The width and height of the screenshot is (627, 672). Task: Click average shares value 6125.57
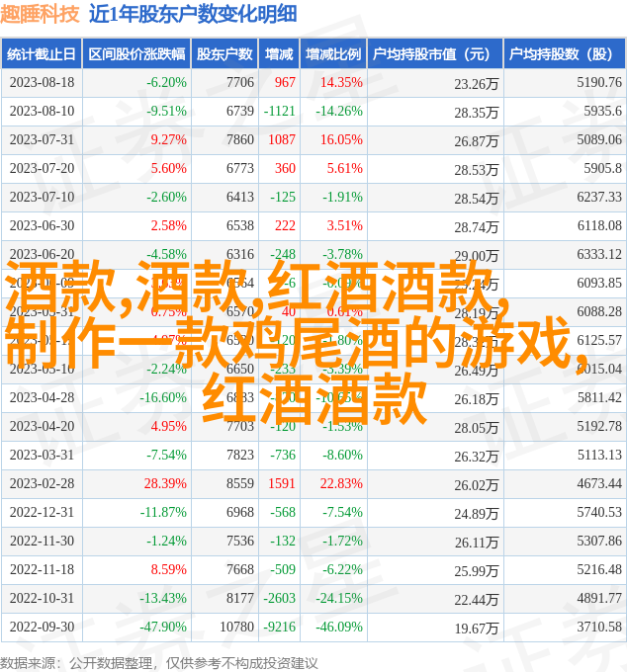[599, 341]
